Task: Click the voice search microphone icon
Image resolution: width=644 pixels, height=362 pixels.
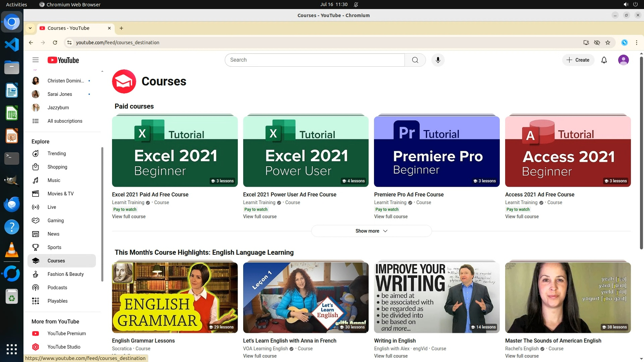Action: (438, 60)
